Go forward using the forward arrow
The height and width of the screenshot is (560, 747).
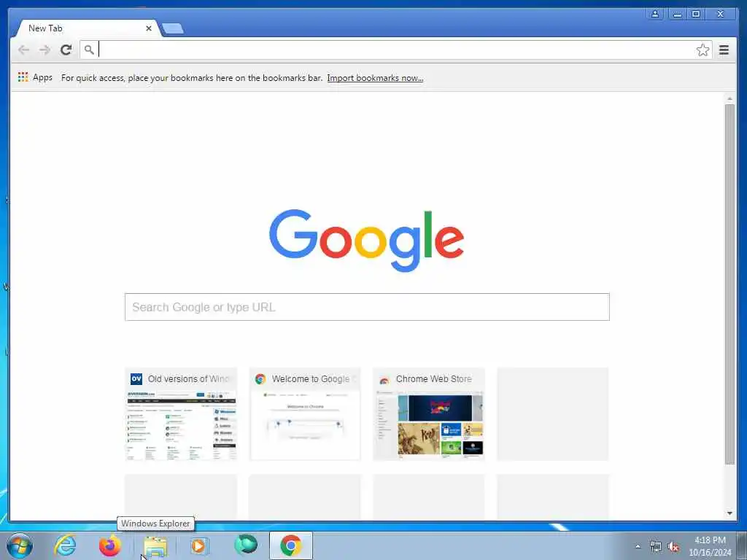[44, 50]
